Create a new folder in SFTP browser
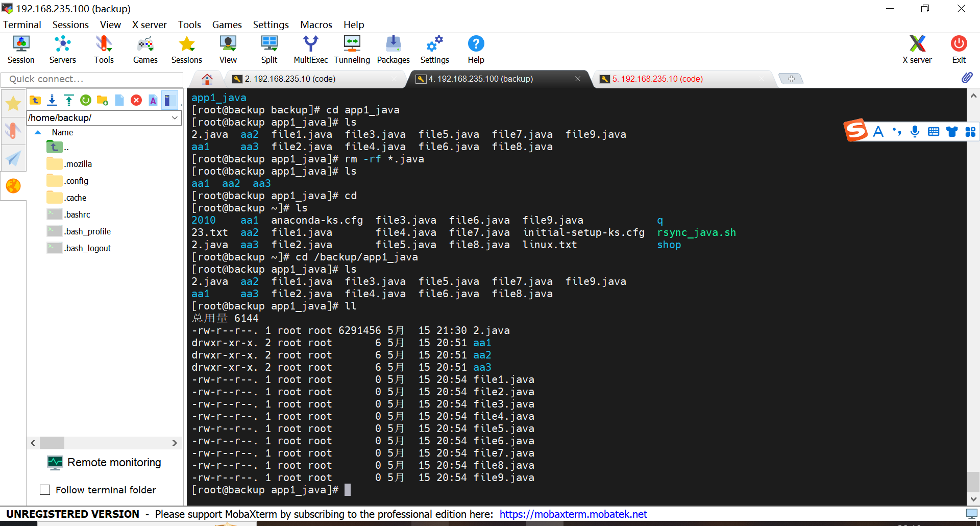 [103, 100]
